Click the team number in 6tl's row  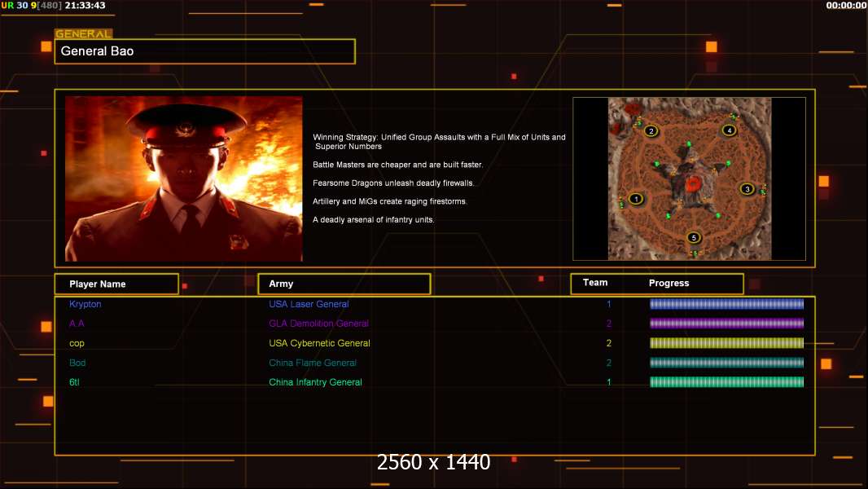[x=609, y=382]
